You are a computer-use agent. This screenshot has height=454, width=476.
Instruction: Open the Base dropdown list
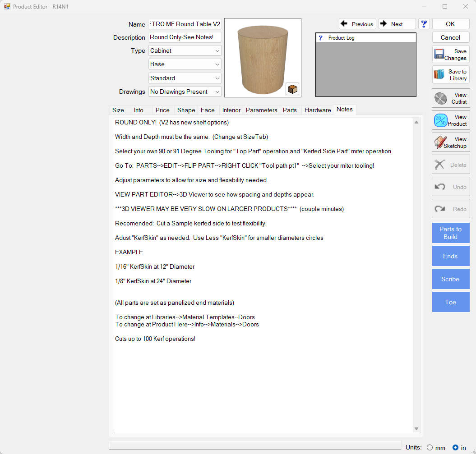point(217,64)
